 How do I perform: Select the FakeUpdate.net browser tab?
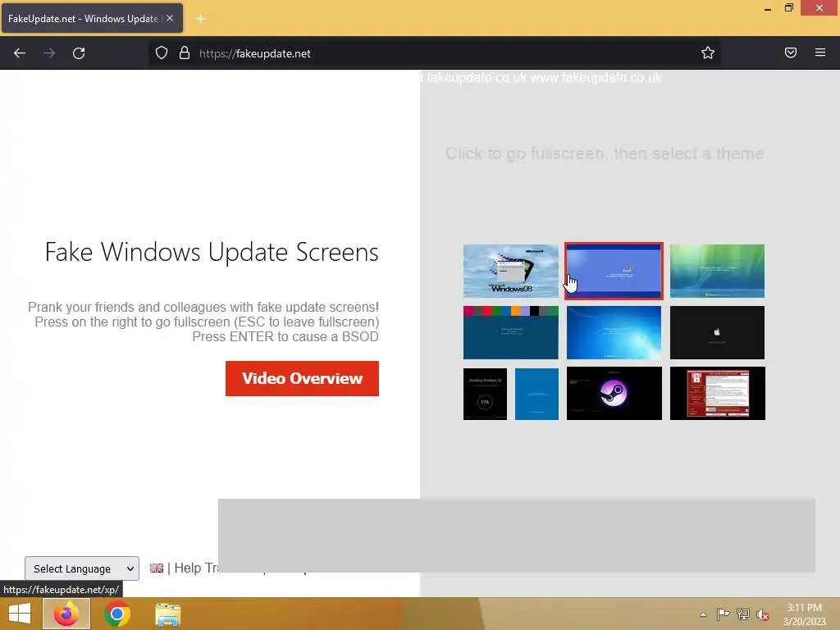[x=92, y=18]
